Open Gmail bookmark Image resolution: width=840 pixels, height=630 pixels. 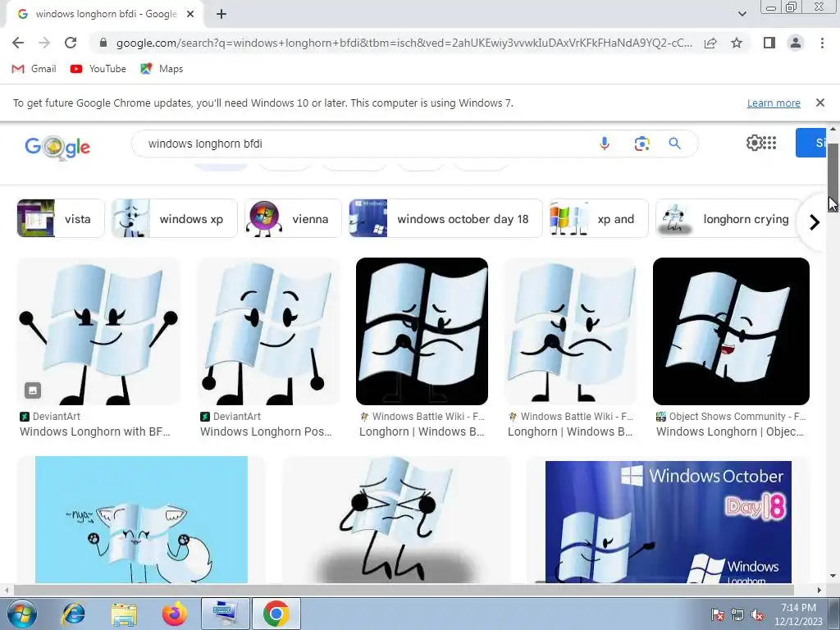click(34, 69)
